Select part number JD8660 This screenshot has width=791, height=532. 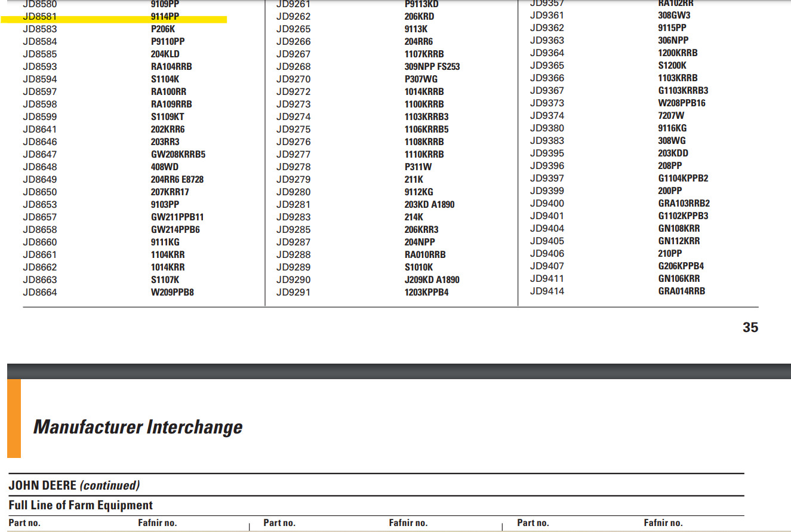click(40, 242)
